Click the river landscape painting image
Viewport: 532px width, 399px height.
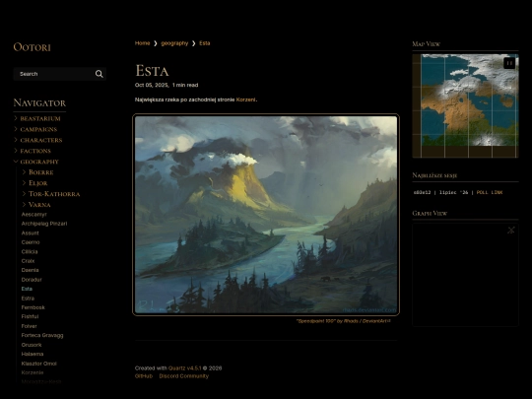[x=266, y=215]
